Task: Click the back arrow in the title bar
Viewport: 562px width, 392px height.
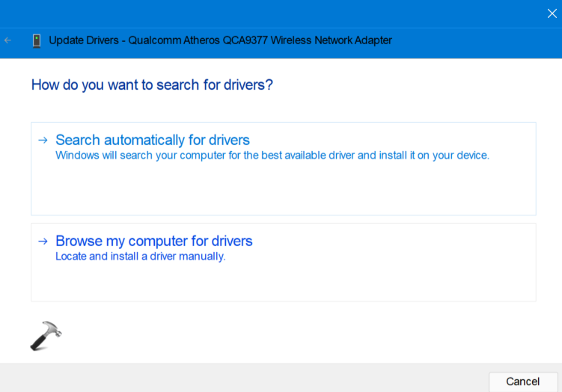Action: click(8, 40)
